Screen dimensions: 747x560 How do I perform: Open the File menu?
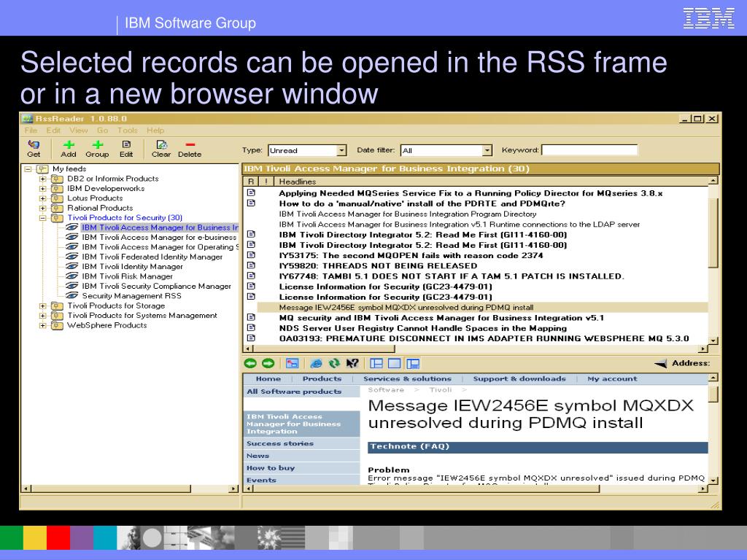click(31, 130)
